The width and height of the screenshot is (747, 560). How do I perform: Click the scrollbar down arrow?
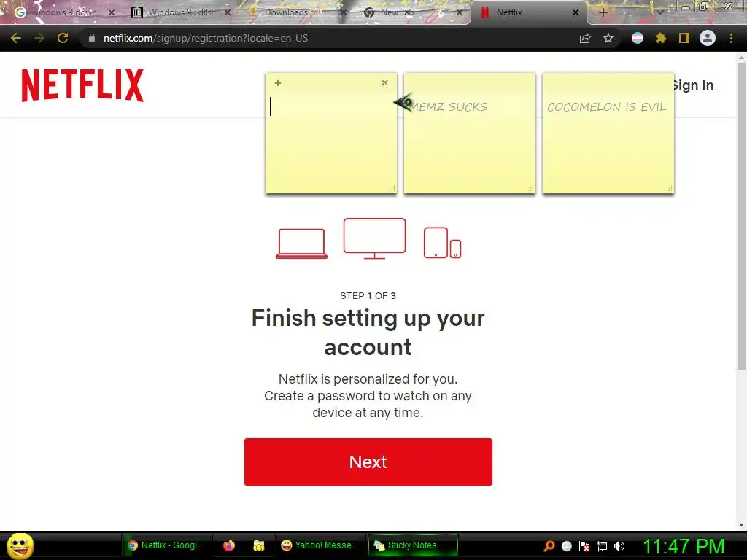(x=741, y=524)
